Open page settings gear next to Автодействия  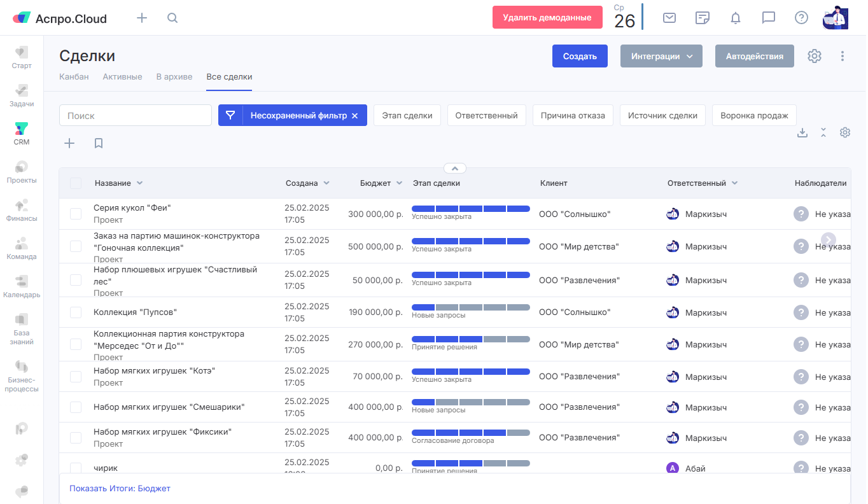(x=815, y=56)
